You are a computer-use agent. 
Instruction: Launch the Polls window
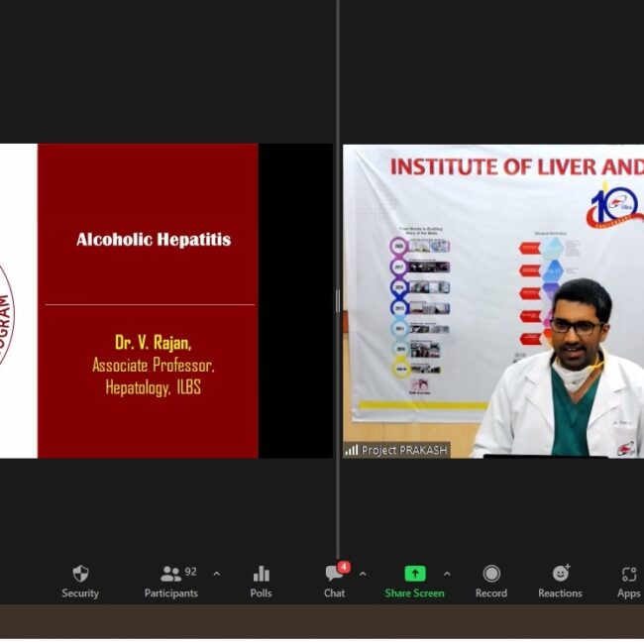point(261,581)
